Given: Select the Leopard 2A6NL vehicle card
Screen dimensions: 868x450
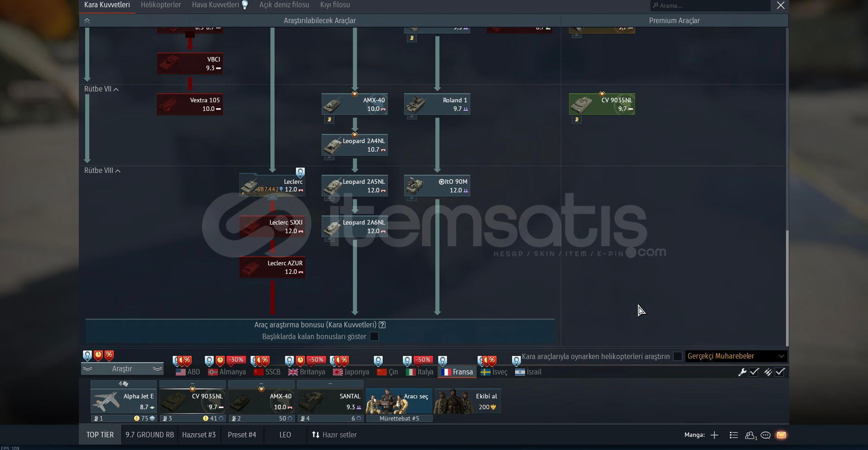Looking at the screenshot, I should coord(355,227).
